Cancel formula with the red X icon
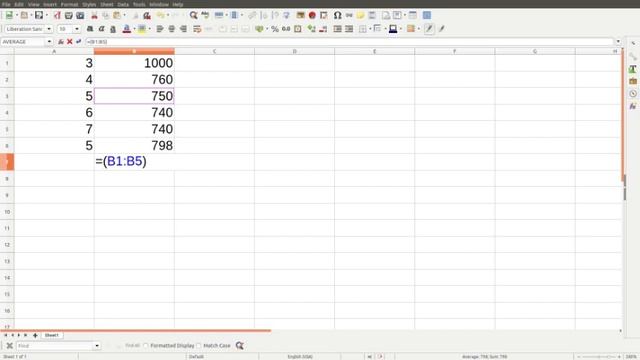Viewport: 640px width, 360px height. click(x=70, y=42)
